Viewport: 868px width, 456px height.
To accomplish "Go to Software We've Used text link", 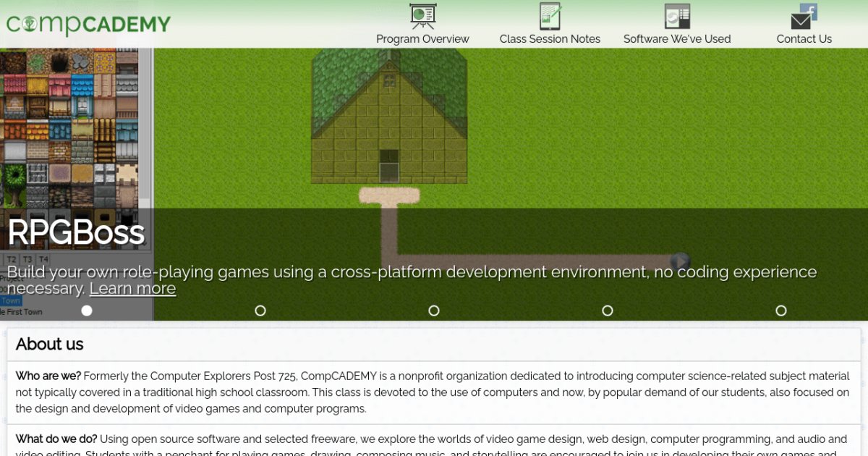I will coord(677,39).
